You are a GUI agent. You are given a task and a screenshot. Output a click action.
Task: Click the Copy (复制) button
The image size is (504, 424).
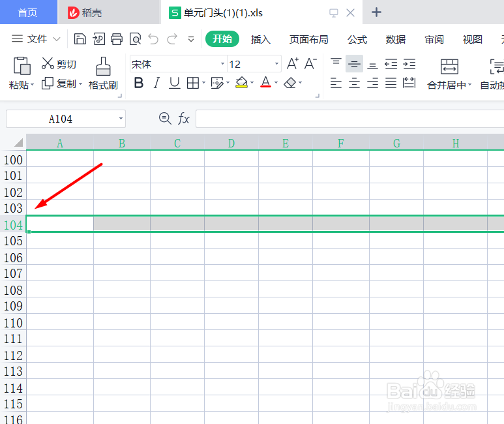click(x=59, y=83)
